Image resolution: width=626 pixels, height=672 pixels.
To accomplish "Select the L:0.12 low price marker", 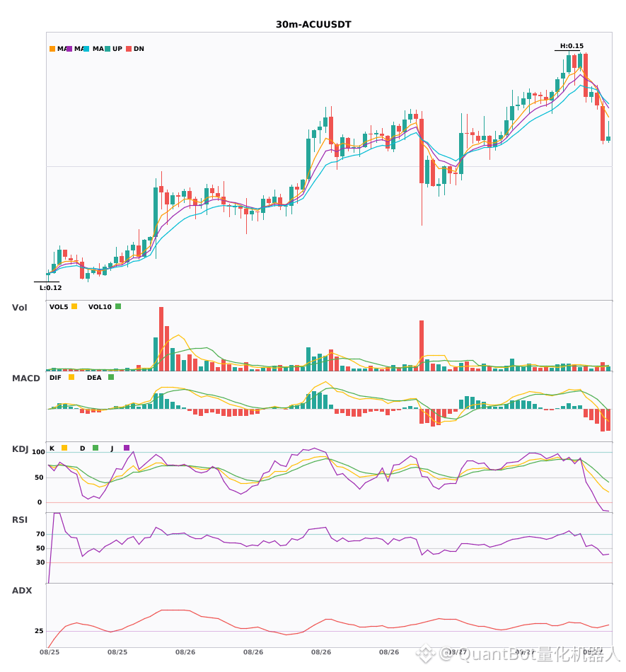I will (50, 288).
